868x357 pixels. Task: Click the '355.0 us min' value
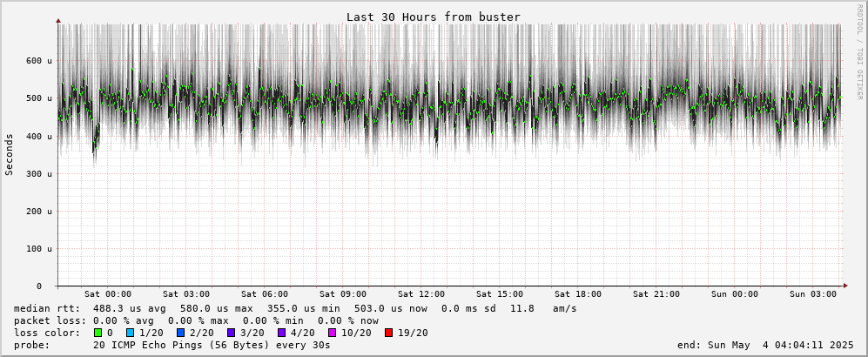304,309
